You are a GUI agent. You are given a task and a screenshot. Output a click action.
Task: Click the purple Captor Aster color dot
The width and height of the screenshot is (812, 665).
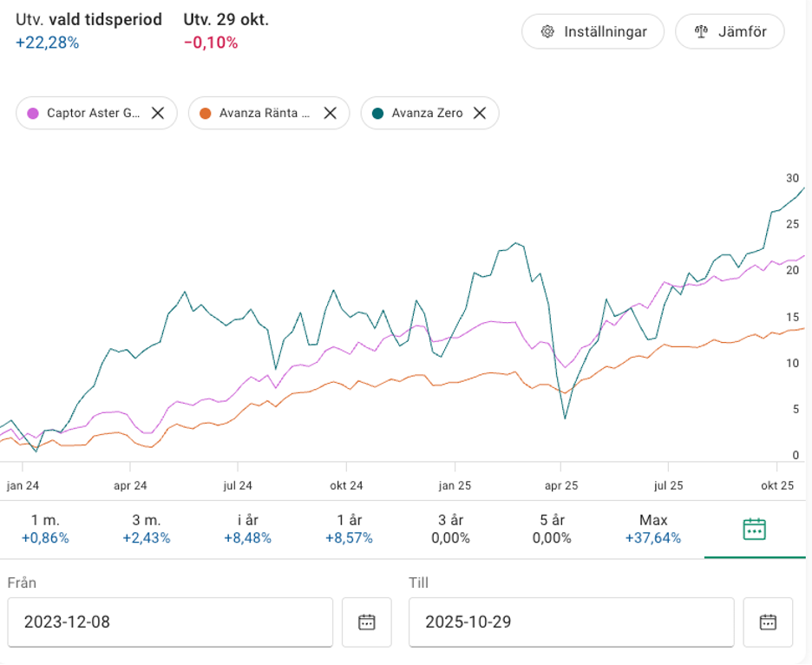(x=33, y=113)
